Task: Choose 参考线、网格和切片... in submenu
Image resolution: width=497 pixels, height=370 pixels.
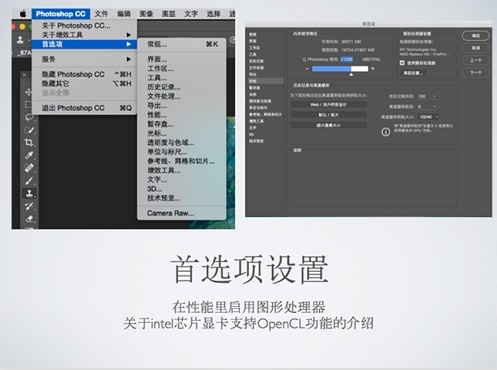Action: click(x=182, y=161)
